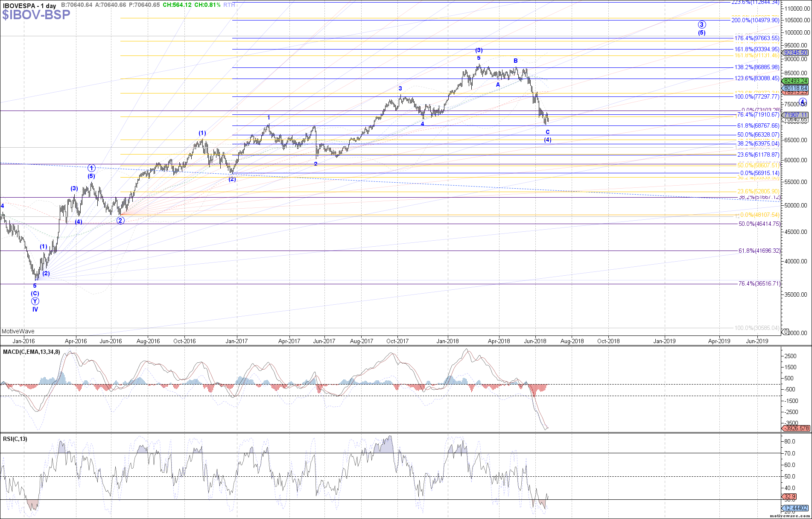Click the Jun-2019 date axis label
This screenshot has width=812, height=519.
(757, 341)
